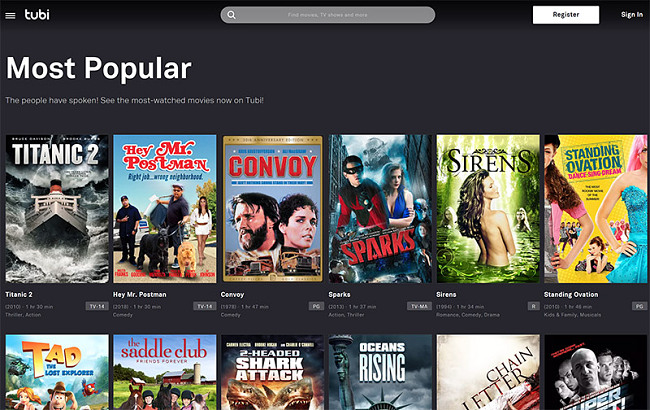Viewport: 650px width, 410px height.
Task: Open the Standing Ovation poster
Action: point(596,209)
